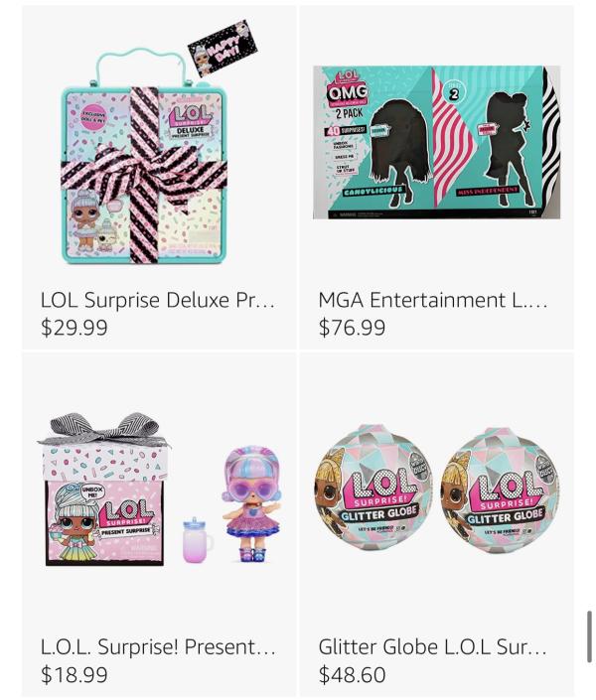The image size is (596, 700).
Task: Open the Glitter Globe balls product image
Action: click(x=436, y=489)
